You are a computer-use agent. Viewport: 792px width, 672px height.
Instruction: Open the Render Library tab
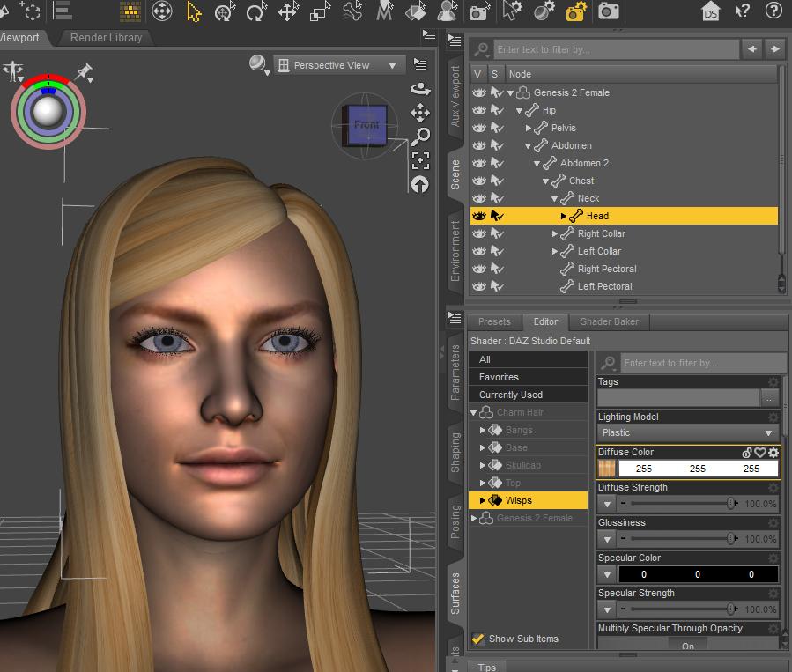tap(107, 38)
